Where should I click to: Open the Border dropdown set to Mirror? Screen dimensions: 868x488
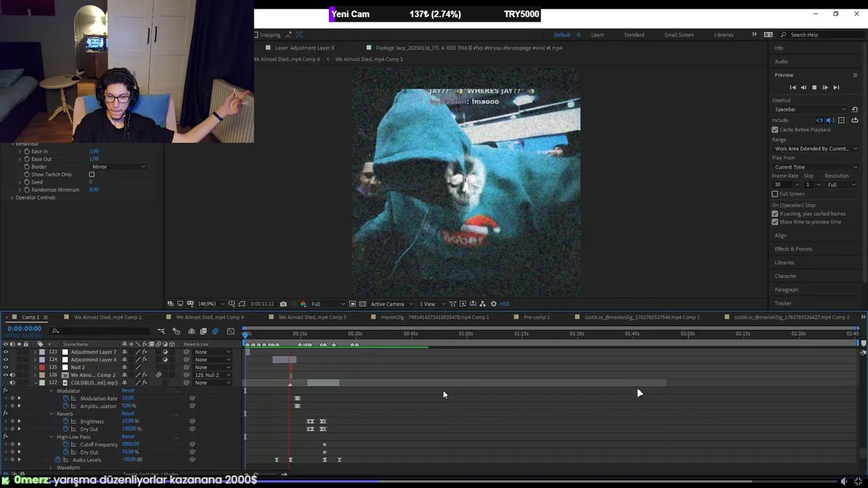118,167
